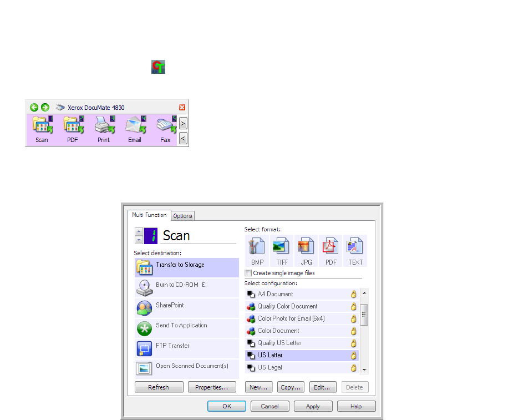Image resolution: width=519 pixels, height=420 pixels.
Task: Pick US Legal configuration
Action: pos(302,368)
